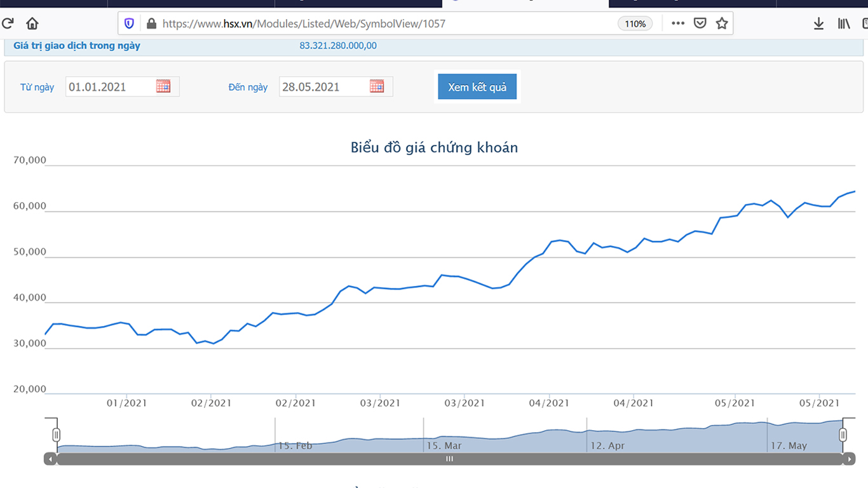Reset zoom using the 110% badge

click(x=635, y=24)
